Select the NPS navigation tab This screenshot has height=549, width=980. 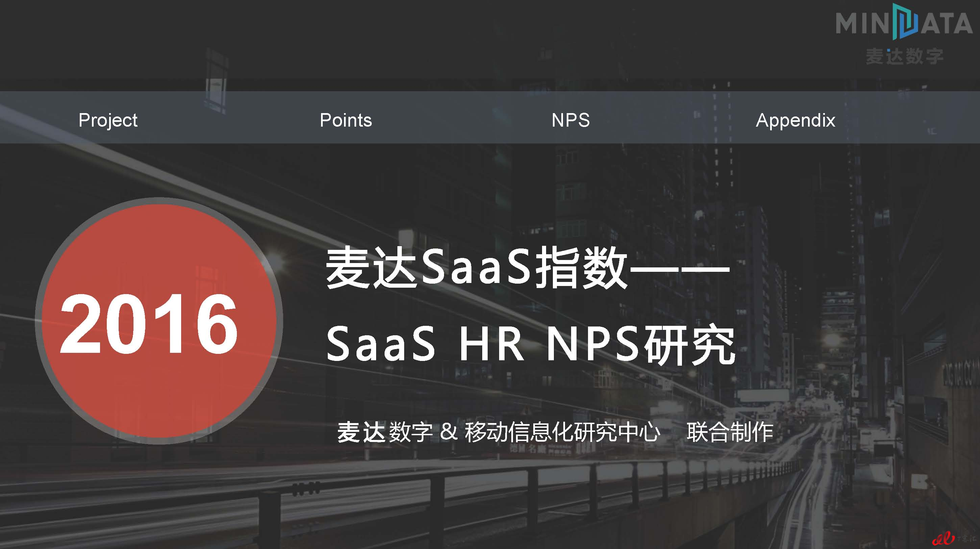(571, 120)
